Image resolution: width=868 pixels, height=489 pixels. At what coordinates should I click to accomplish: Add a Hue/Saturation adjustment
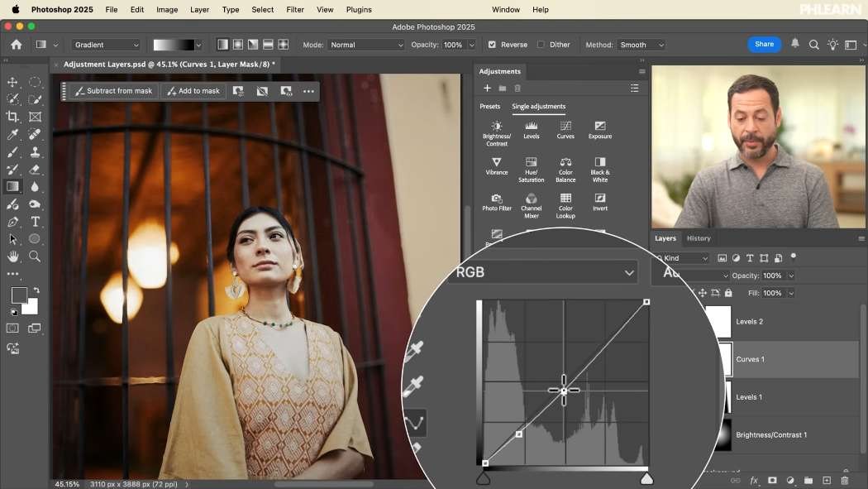point(532,170)
